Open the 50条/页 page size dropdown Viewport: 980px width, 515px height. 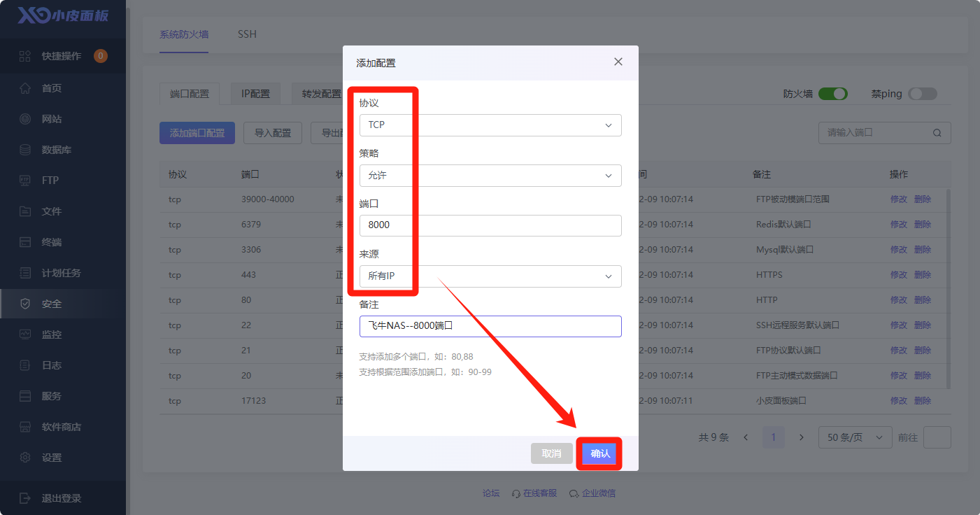(855, 437)
